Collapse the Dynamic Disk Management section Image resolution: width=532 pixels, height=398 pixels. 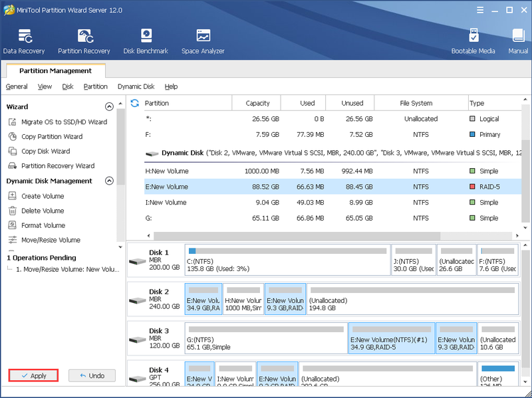pyautogui.click(x=109, y=181)
